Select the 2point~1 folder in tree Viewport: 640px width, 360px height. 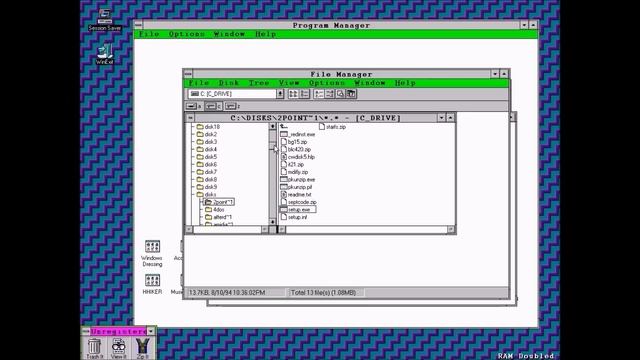219,202
